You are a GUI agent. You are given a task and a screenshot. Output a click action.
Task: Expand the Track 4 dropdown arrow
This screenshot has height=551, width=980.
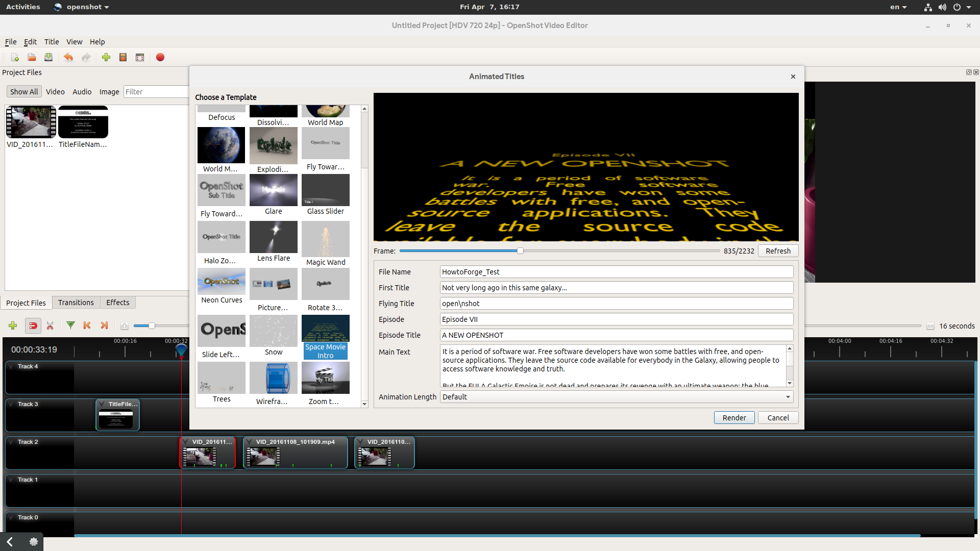[12, 366]
